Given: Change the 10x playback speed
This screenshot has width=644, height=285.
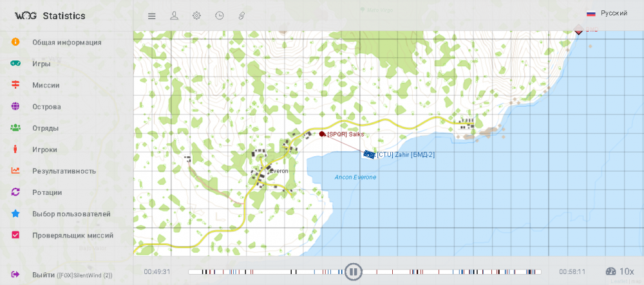Looking at the screenshot, I should [620, 271].
